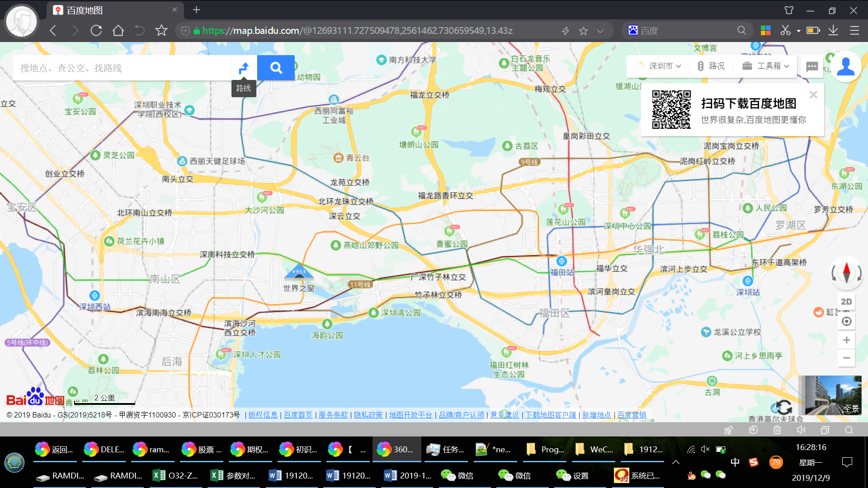Click the address bar URL
The image size is (868, 488).
coord(357,30)
